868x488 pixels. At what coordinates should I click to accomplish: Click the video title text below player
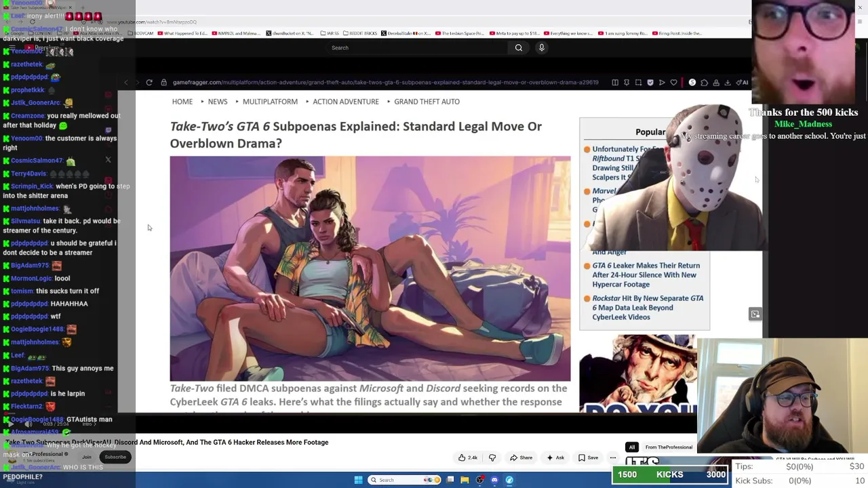(167, 443)
